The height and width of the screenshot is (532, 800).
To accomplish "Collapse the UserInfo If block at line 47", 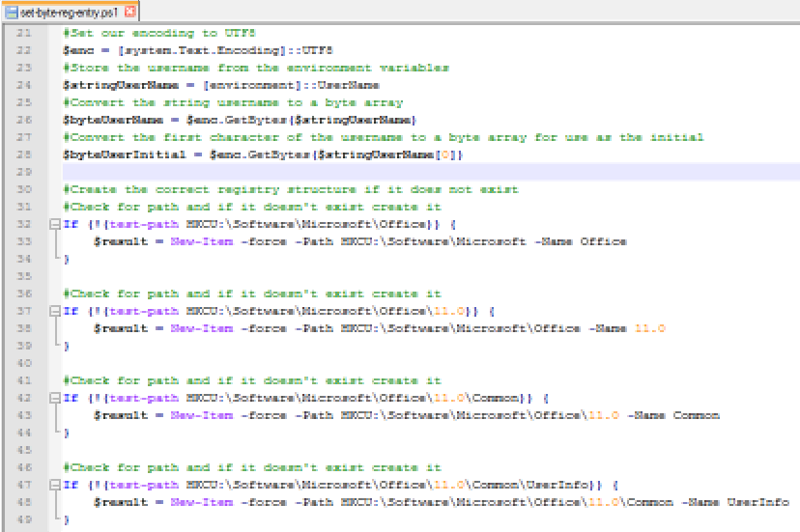I will (x=54, y=485).
